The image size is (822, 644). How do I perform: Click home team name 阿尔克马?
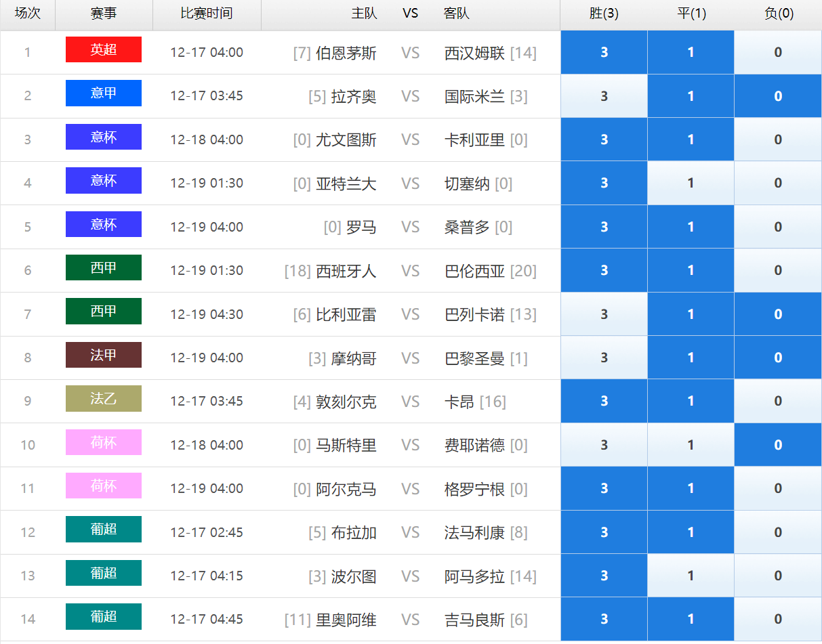click(346, 489)
